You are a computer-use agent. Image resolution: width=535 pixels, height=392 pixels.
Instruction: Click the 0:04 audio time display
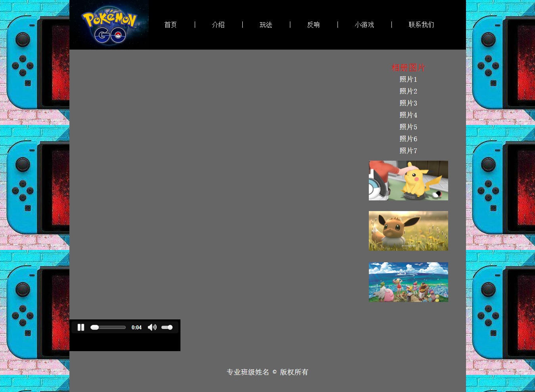click(x=136, y=327)
